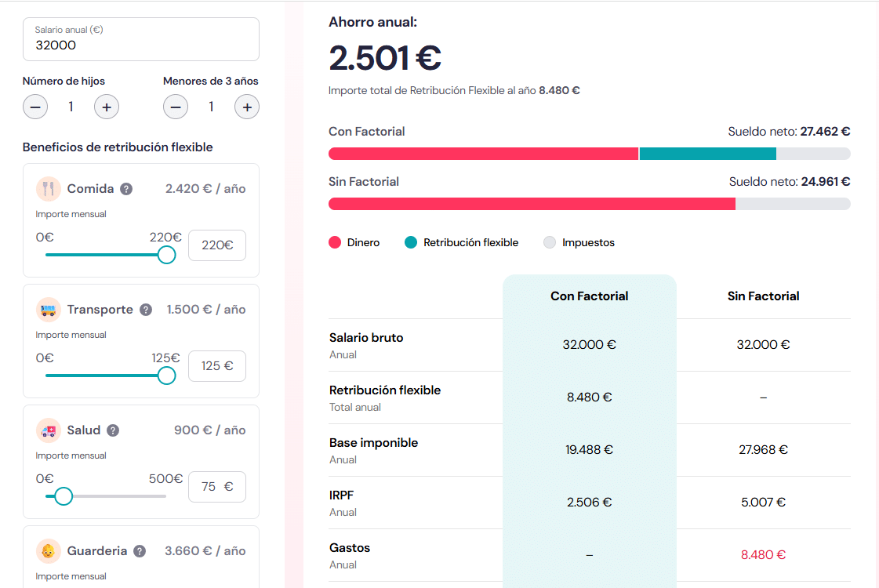This screenshot has height=588, width=879.
Task: Click the Sueldo neto 27.462 € value
Action: coord(825,132)
